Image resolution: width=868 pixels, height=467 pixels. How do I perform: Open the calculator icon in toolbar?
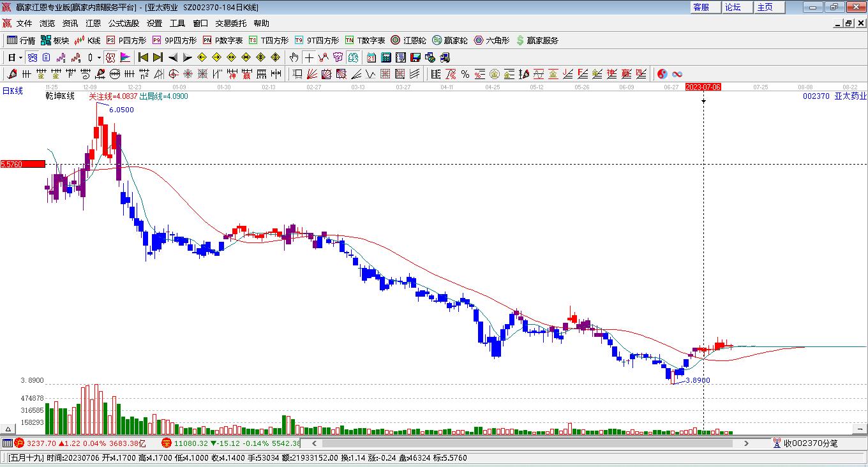coord(385,57)
